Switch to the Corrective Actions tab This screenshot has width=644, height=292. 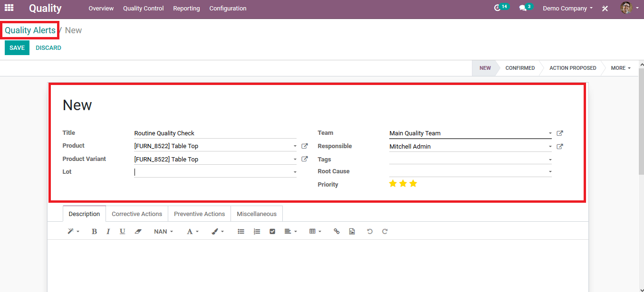coord(137,214)
